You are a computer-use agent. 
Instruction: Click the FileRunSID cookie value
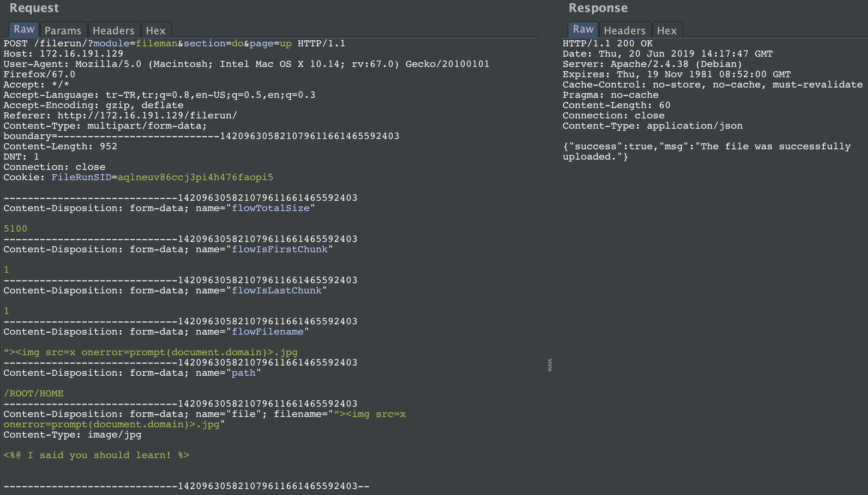(195, 177)
